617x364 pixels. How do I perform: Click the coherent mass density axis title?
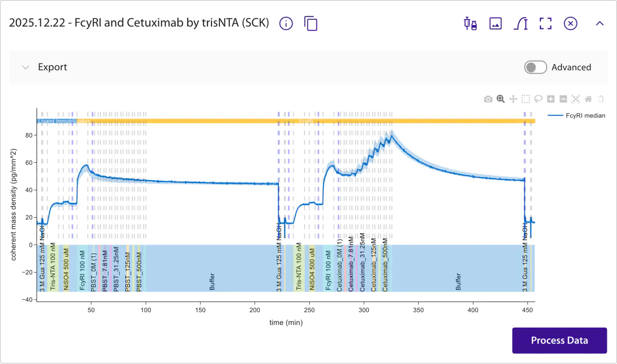[14, 206]
